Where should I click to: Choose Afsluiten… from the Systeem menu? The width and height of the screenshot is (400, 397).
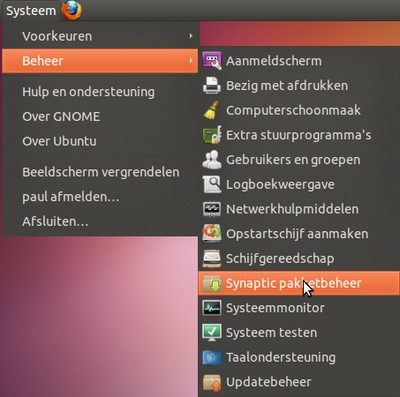tap(100, 221)
